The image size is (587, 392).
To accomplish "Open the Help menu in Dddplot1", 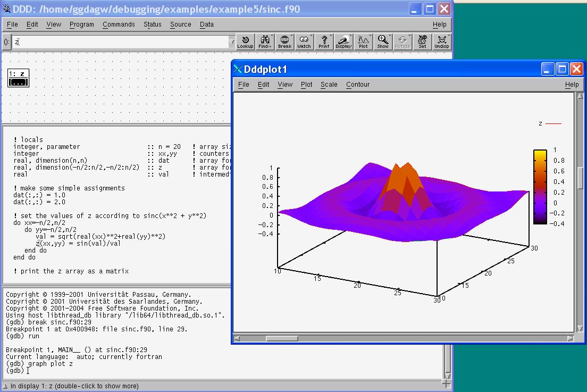I will [x=572, y=85].
